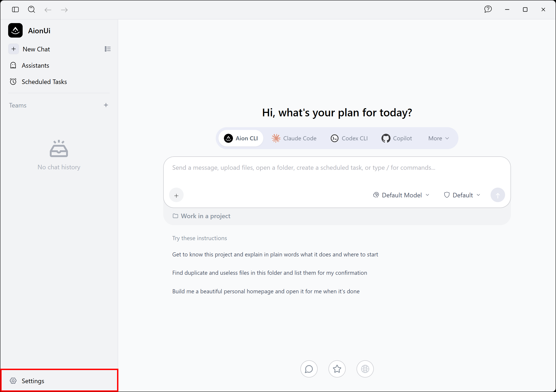Click the Scheduled Tasks clock icon

click(13, 82)
